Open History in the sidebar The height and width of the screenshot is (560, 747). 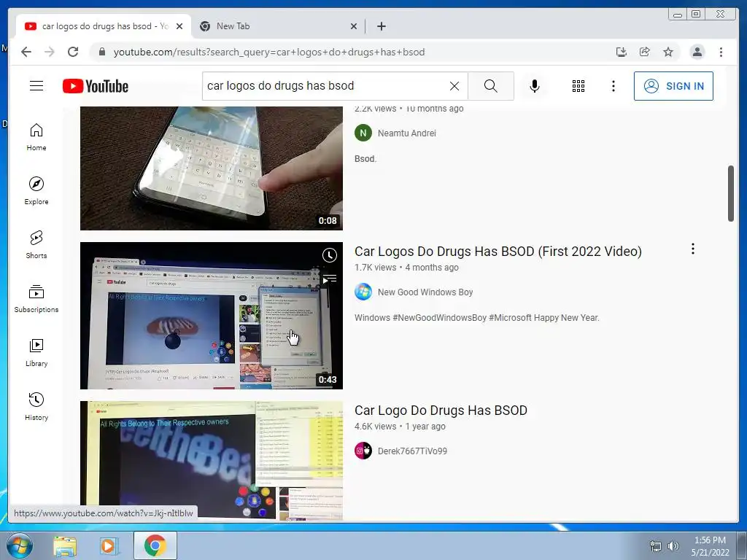point(36,406)
